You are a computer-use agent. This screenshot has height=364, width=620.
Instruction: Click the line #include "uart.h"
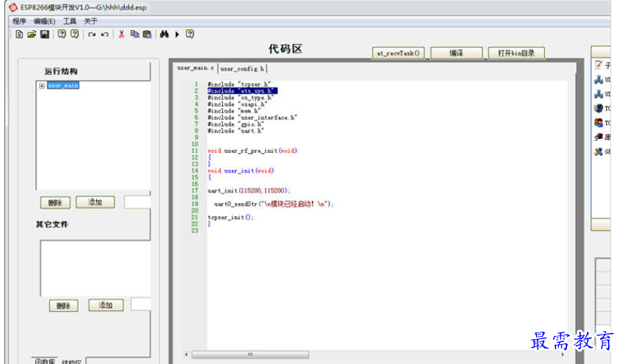tap(235, 131)
